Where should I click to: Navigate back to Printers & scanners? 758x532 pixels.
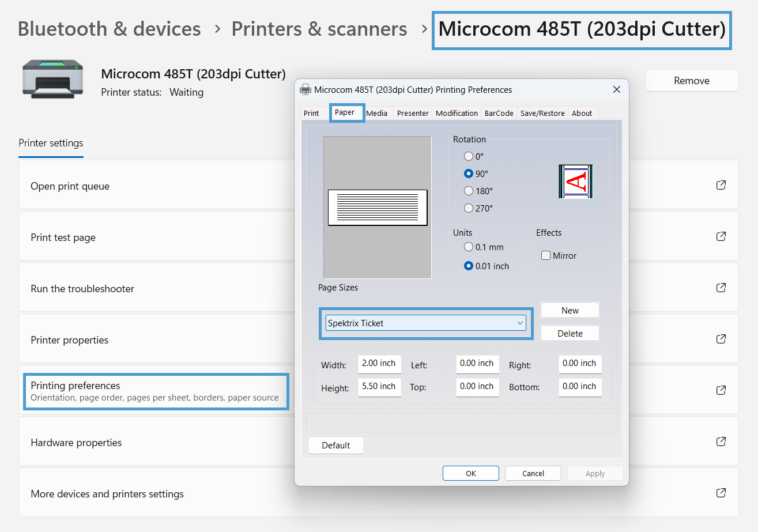click(x=319, y=28)
